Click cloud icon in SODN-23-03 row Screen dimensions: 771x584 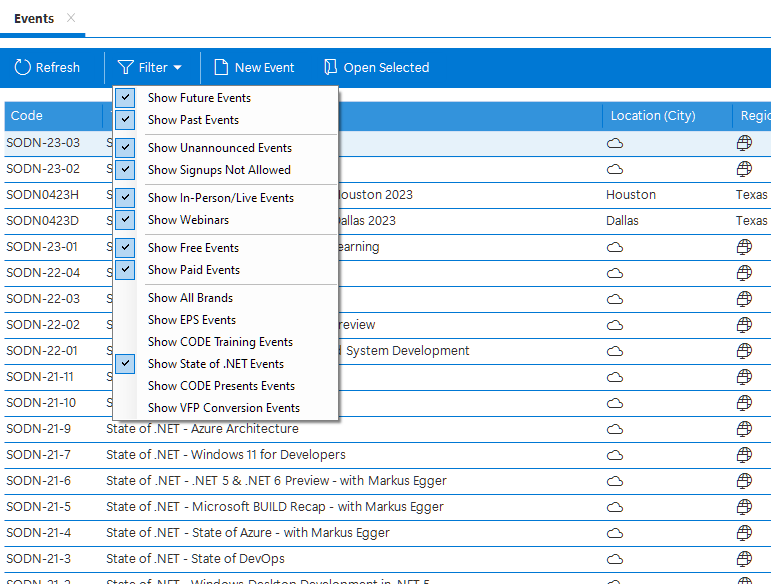pos(615,144)
